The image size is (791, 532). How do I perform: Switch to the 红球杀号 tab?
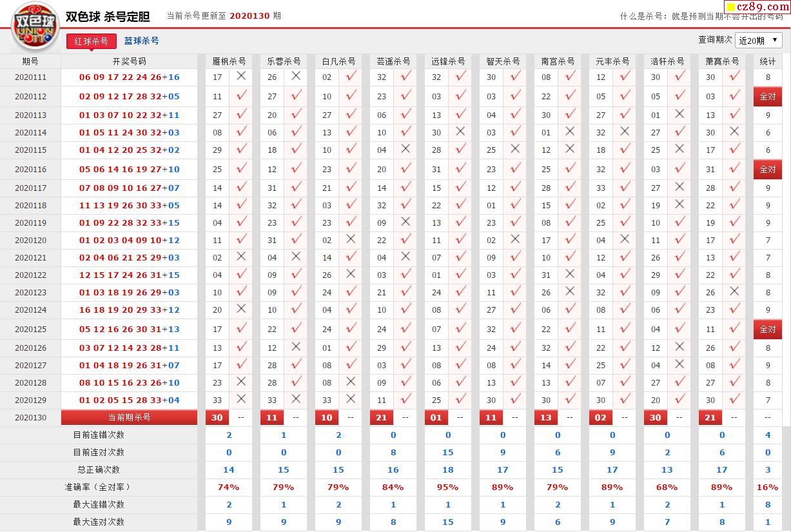coord(92,41)
